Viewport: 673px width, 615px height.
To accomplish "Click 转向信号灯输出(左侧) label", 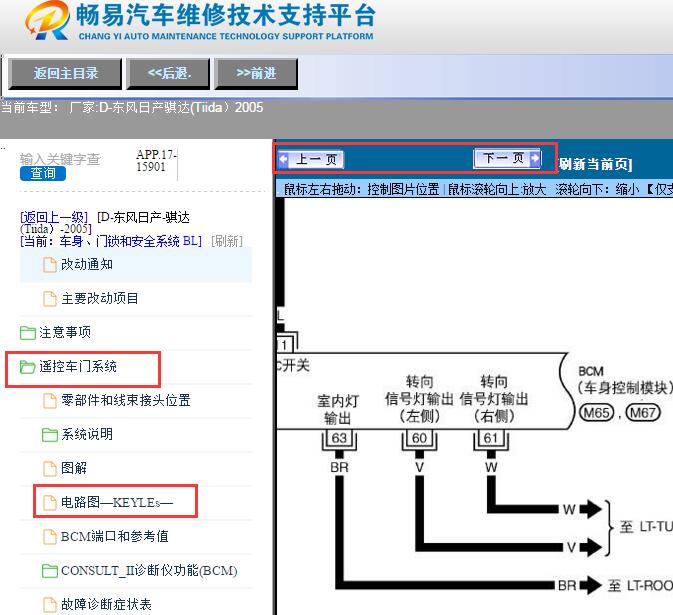I will click(419, 399).
